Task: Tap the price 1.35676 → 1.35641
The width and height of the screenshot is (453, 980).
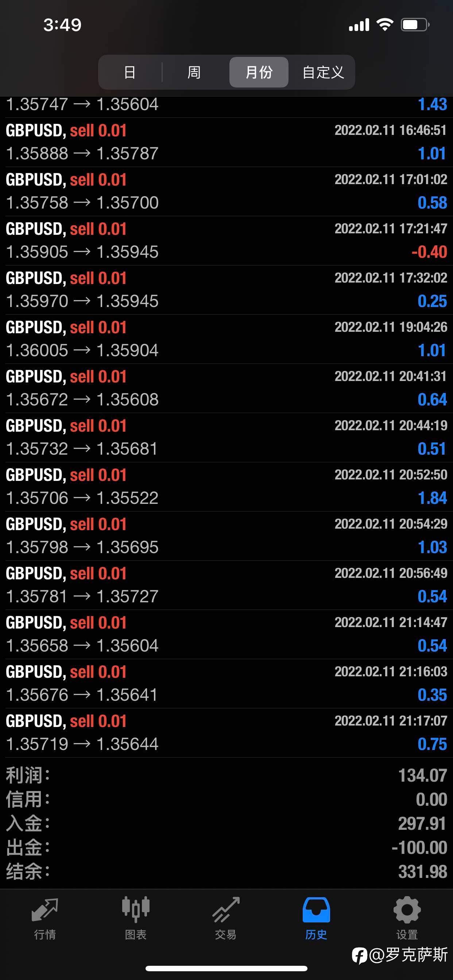Action: click(82, 695)
